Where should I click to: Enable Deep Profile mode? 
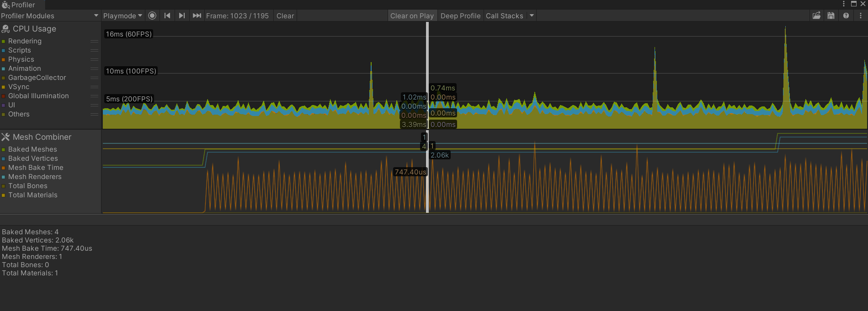[460, 16]
